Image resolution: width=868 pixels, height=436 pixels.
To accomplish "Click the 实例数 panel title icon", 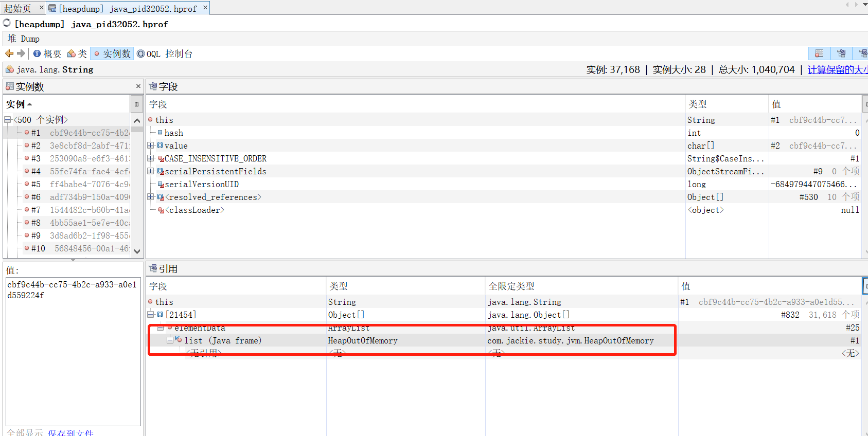I will coord(10,86).
